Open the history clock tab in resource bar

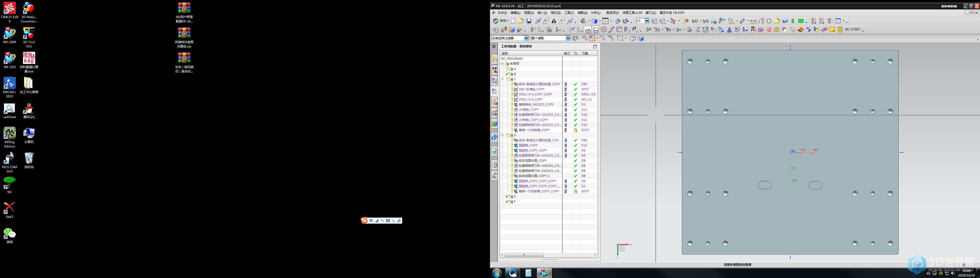494,165
